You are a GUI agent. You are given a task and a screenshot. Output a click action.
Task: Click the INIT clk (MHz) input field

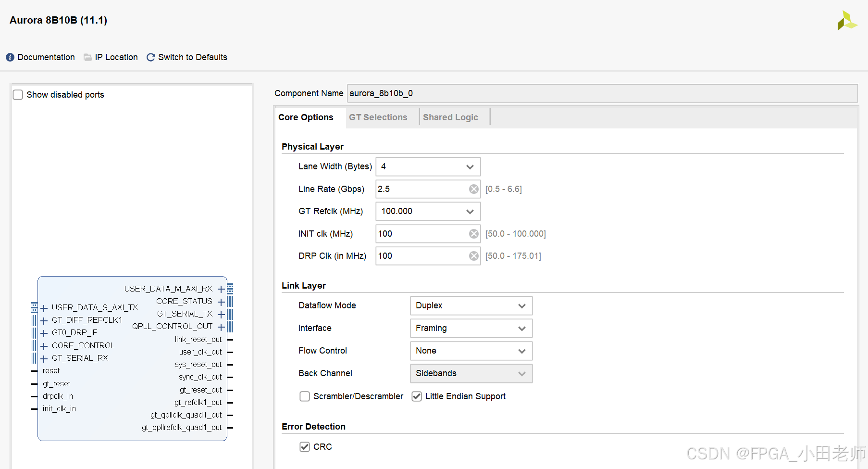click(x=428, y=234)
